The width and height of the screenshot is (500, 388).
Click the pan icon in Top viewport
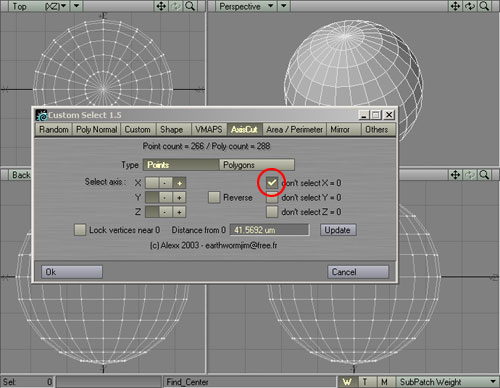(x=161, y=6)
